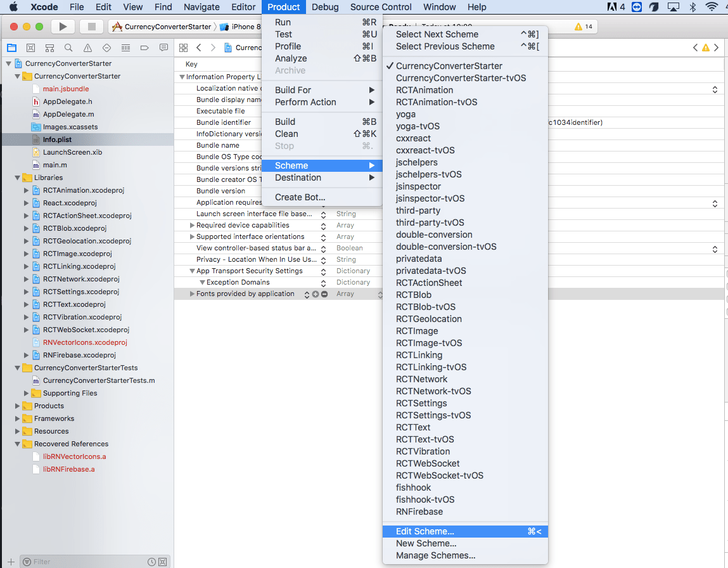Click the jump bar warning triangle icon
This screenshot has height=568, width=728.
pos(706,48)
